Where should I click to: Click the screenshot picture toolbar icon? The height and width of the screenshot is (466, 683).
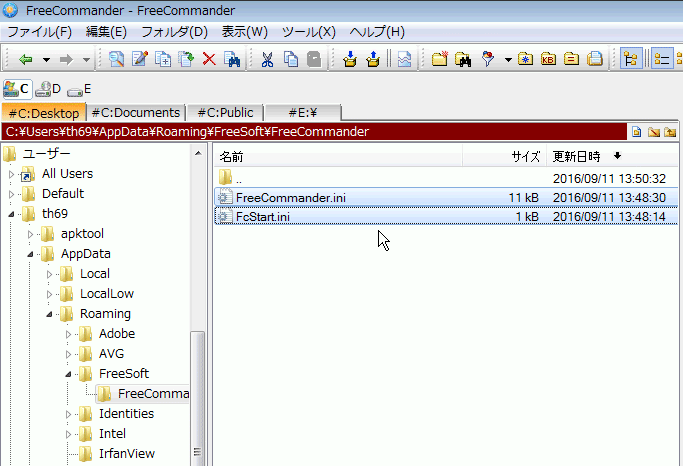pos(404,59)
